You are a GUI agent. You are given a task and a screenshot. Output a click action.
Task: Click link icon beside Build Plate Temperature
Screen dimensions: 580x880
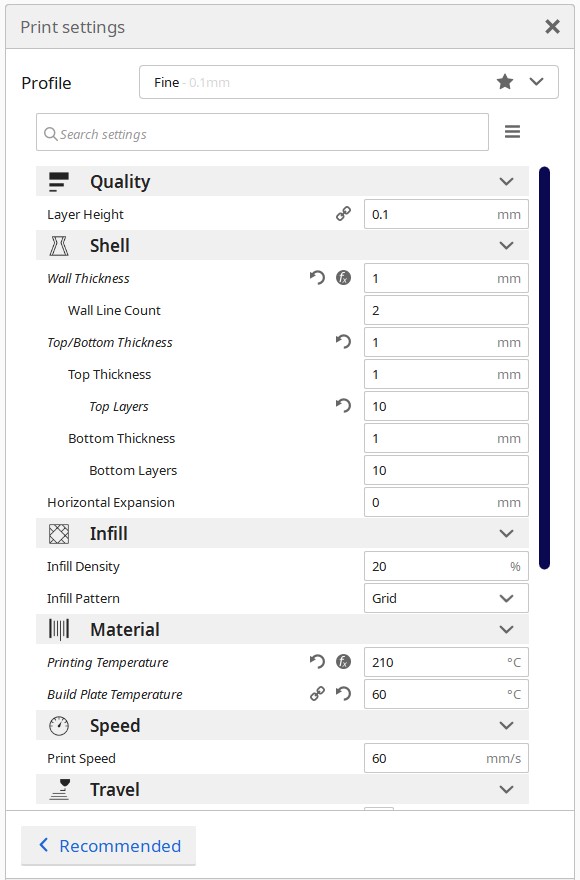point(317,694)
